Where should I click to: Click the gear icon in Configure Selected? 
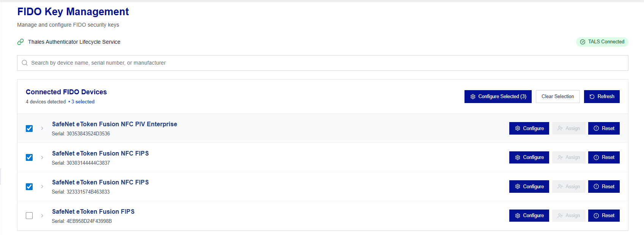[x=473, y=97]
